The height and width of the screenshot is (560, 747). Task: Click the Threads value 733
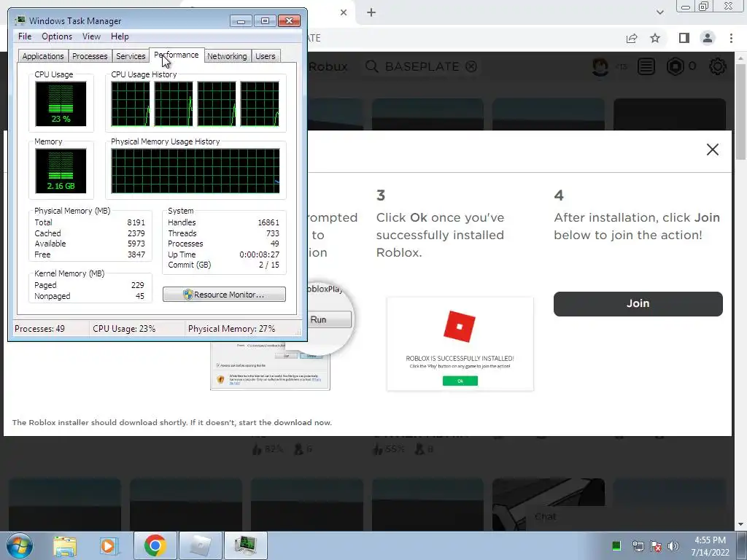(273, 233)
